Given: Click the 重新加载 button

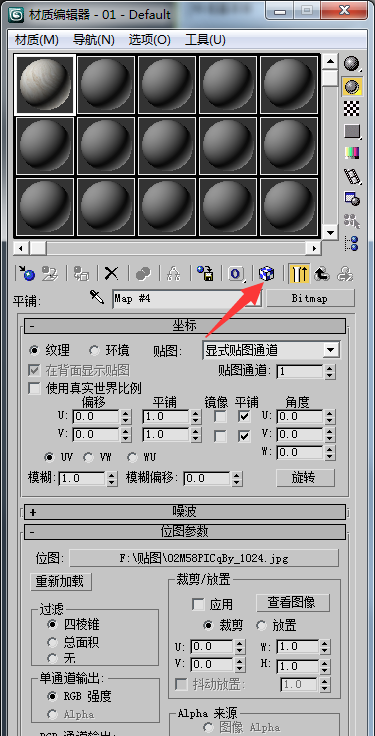Looking at the screenshot, I should [61, 582].
